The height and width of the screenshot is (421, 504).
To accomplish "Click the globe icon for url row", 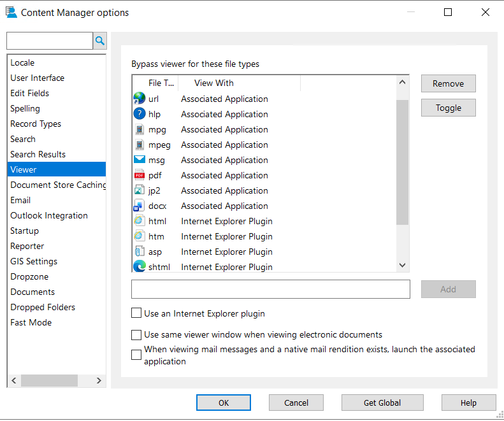I will (x=139, y=98).
